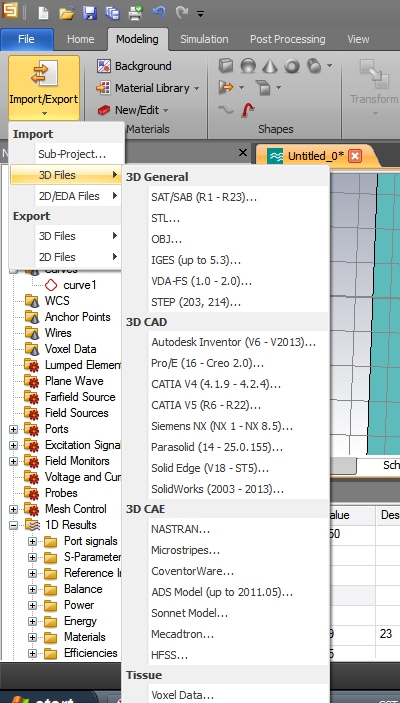The width and height of the screenshot is (400, 703).
Task: Close the navigation tree panel
Action: 243,153
